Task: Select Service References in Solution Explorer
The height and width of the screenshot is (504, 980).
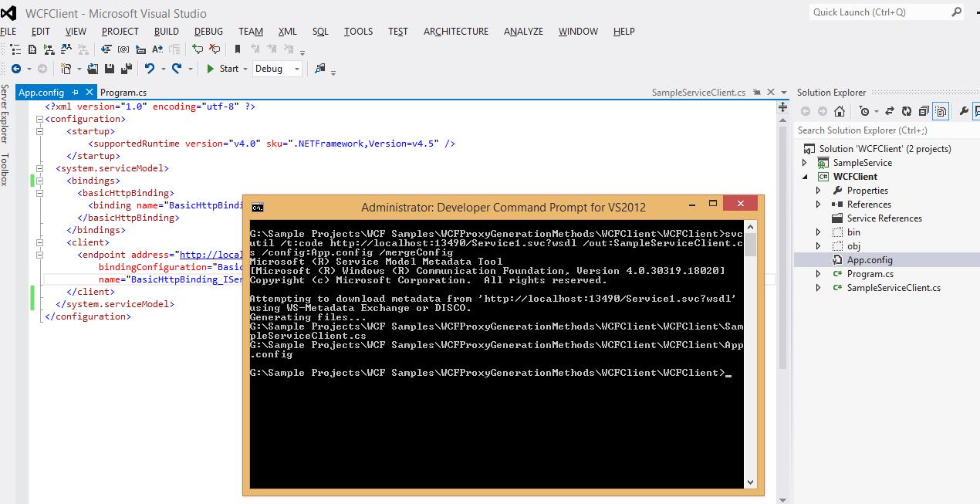Action: [884, 218]
